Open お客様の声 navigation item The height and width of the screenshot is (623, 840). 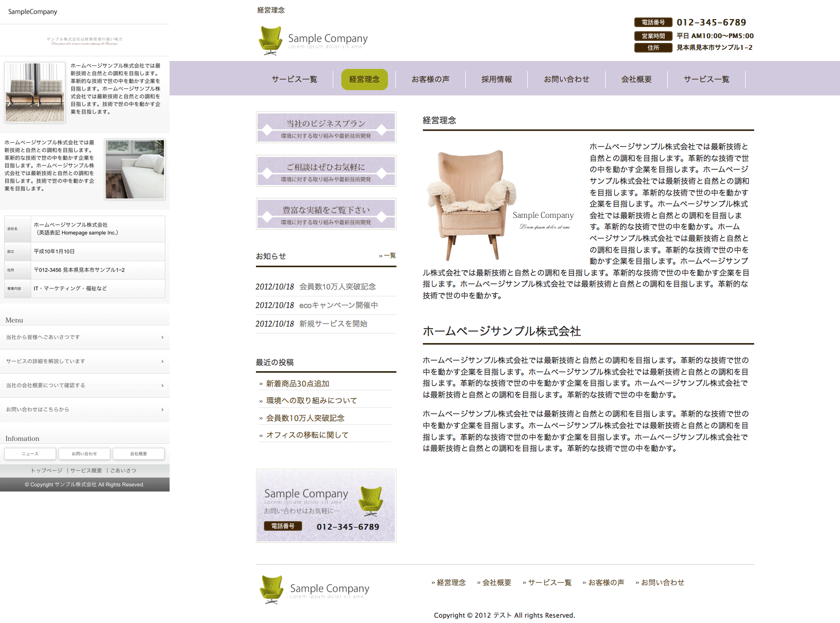point(430,80)
